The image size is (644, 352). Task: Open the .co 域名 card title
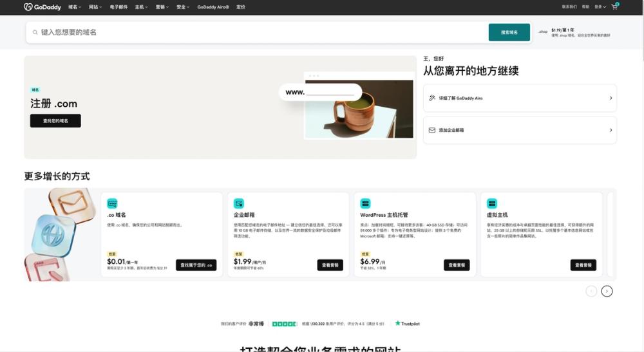(116, 215)
